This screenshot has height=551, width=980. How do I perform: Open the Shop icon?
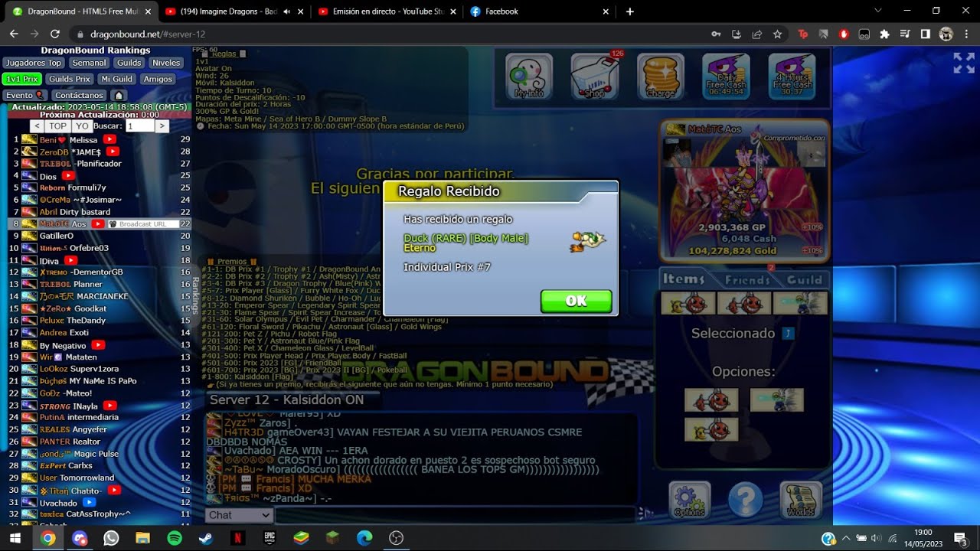click(595, 77)
